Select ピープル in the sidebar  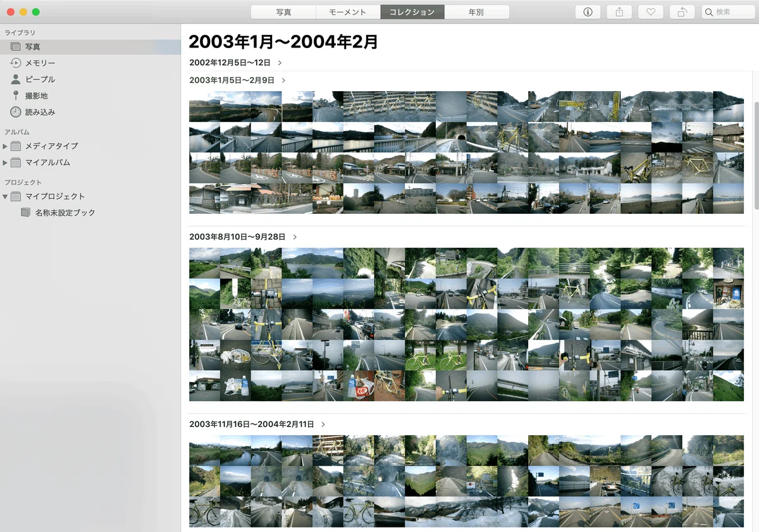pos(90,79)
